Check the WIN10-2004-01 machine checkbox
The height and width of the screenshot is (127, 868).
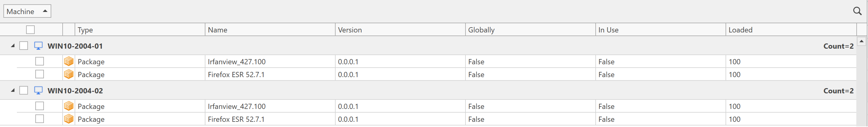(24, 46)
